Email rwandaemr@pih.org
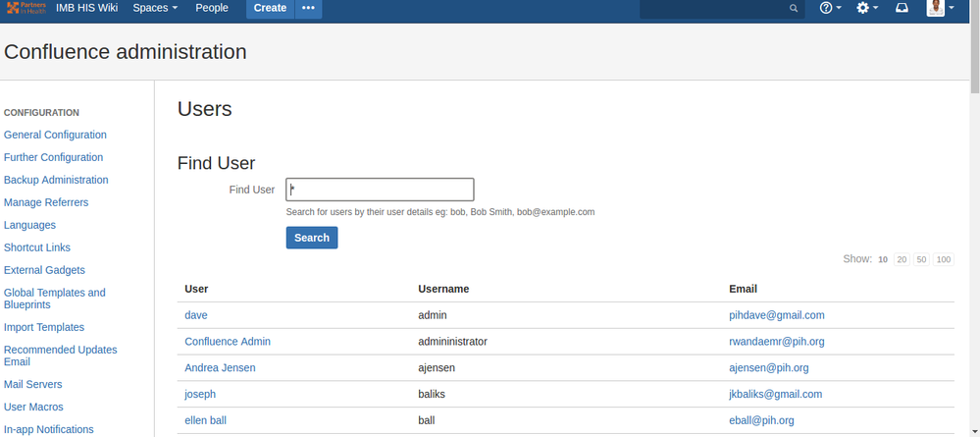 tap(777, 342)
